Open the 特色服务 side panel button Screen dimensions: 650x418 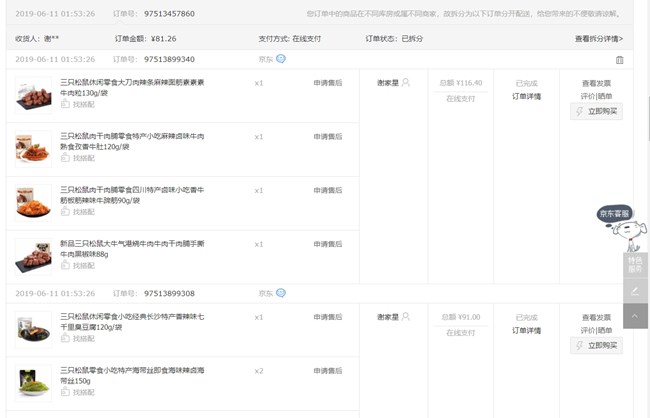[635, 265]
